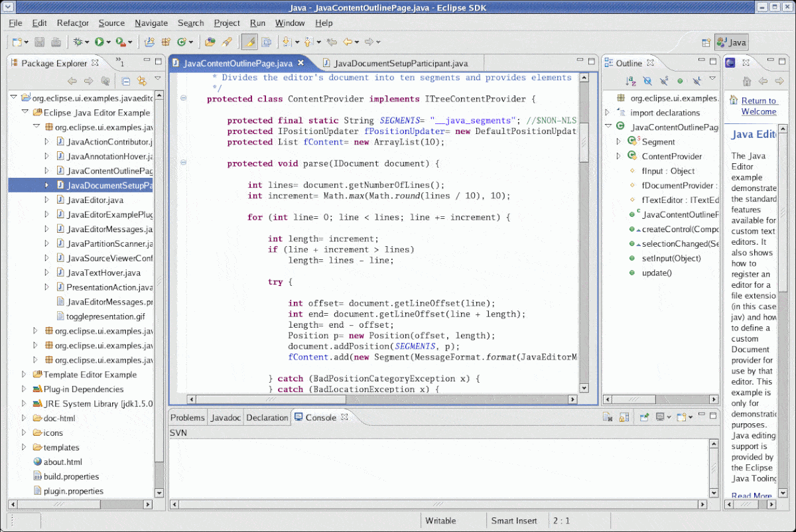Click the green Run launch icon
The width and height of the screenshot is (796, 532).
(99, 42)
